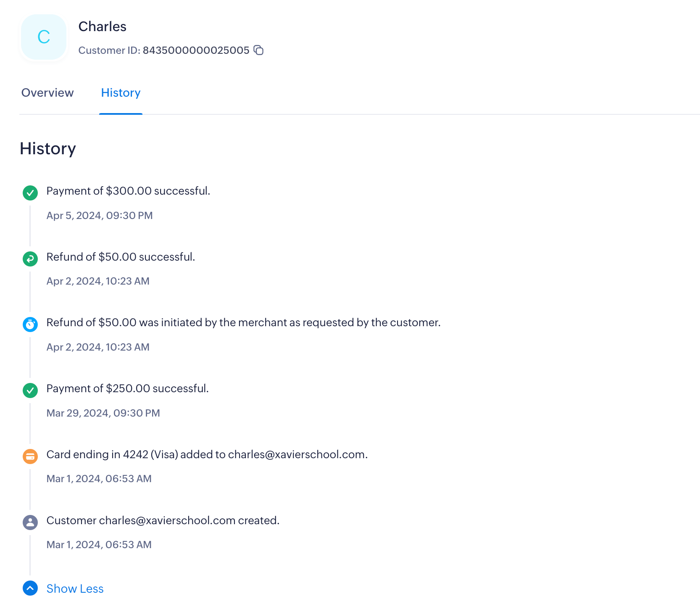Click the green checkmark for $250.00 payment
The image size is (700, 607).
(x=30, y=391)
